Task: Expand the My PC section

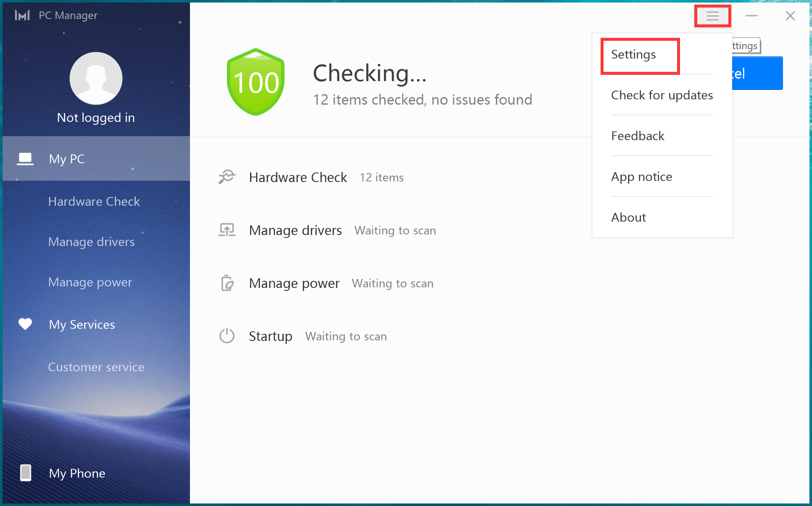Action: [65, 158]
